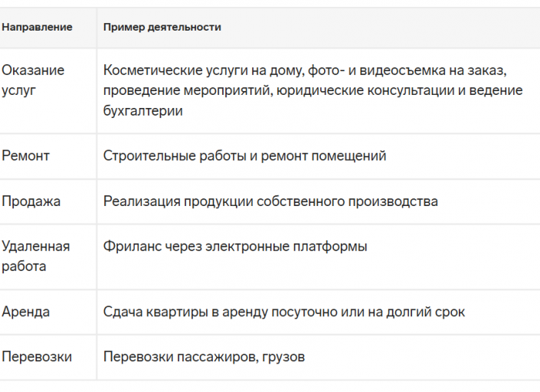This screenshot has height=392, width=540.
Task: Select the "Удаленная работа" direction cell
Action: [35, 256]
